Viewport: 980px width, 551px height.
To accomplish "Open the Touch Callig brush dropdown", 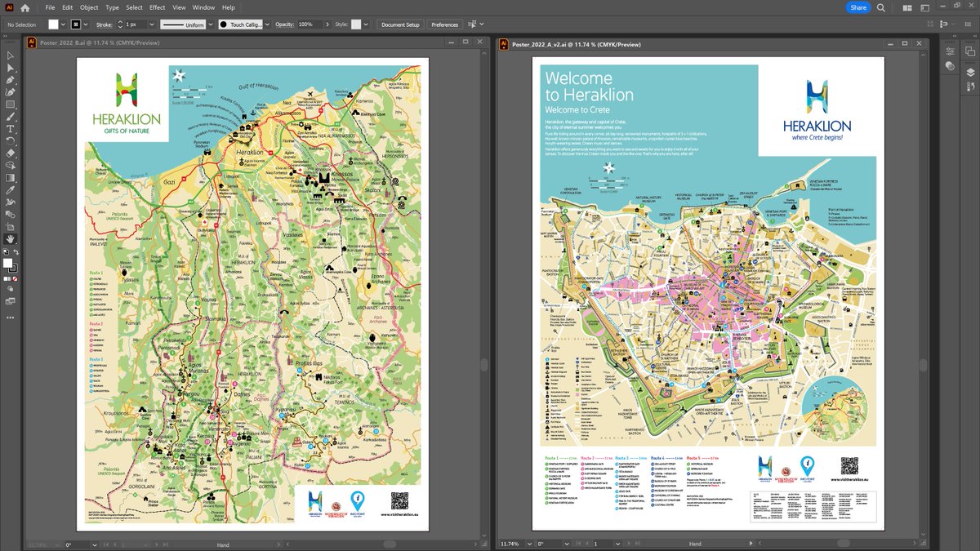I will click(266, 24).
